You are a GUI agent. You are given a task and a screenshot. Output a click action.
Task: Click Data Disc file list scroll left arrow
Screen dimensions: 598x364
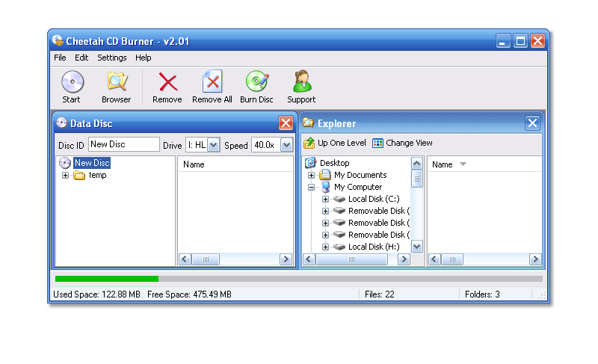click(x=185, y=259)
